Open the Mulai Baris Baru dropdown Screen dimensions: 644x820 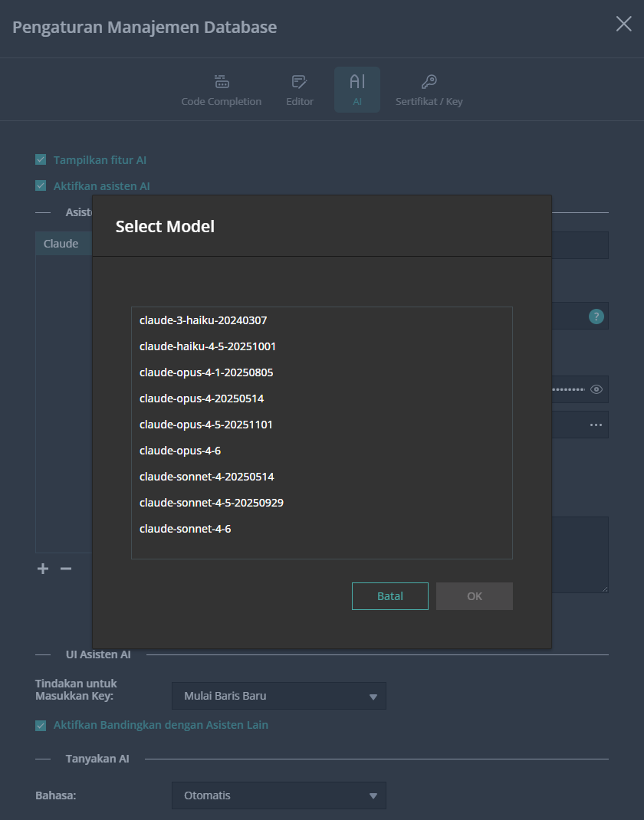[x=278, y=696]
